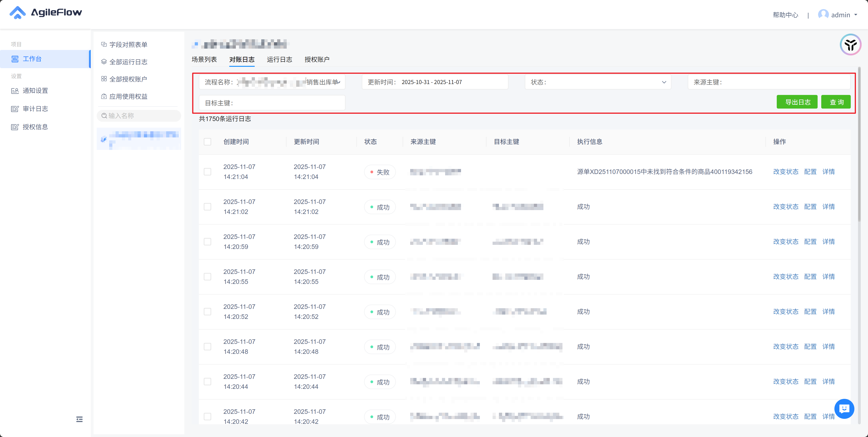Open the floating blue chat support icon

pos(844,409)
